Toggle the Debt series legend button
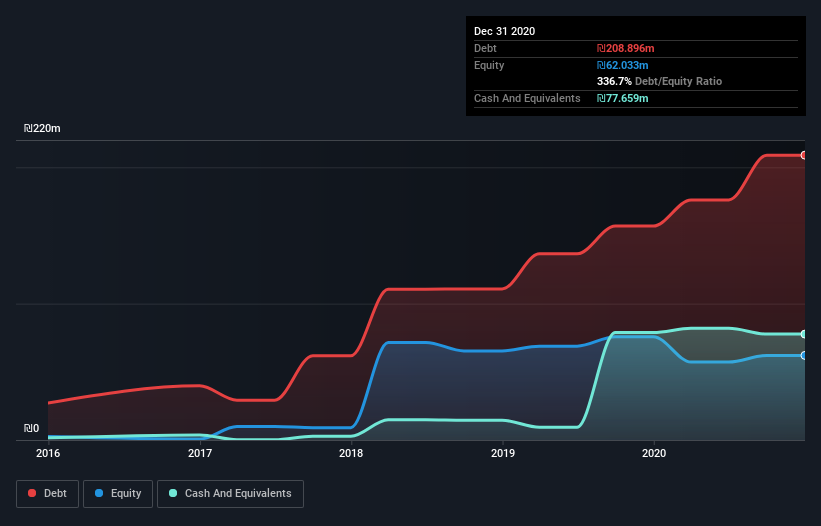 [48, 494]
